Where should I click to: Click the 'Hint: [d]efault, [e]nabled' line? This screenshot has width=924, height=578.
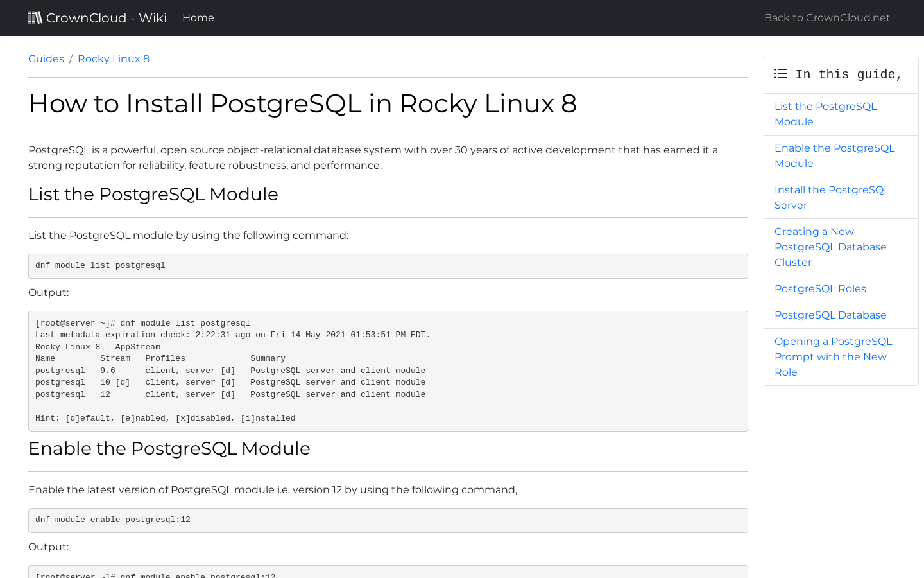point(166,419)
